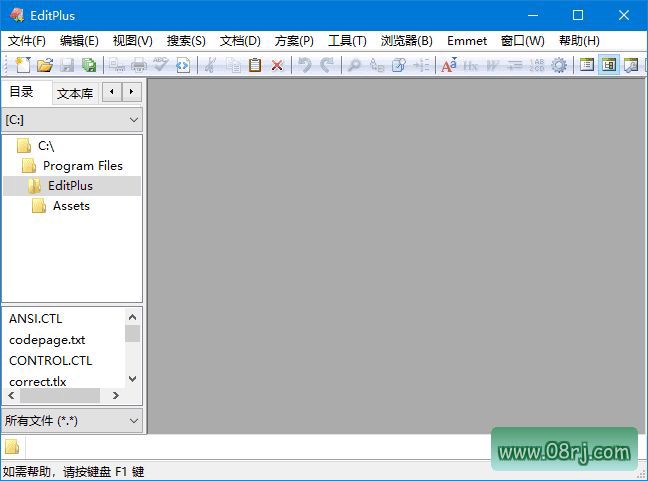Image resolution: width=648 pixels, height=481 pixels.
Task: Open the [C:] drive dropdown
Action: point(72,120)
